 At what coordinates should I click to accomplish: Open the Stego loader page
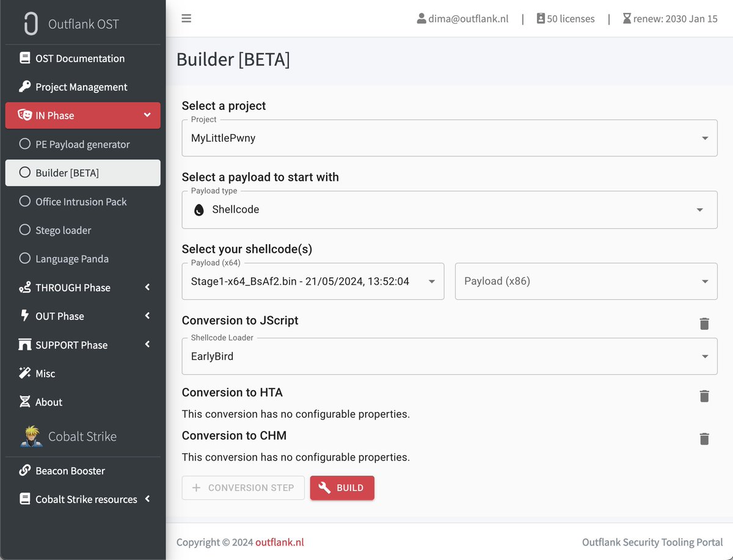tap(83, 230)
